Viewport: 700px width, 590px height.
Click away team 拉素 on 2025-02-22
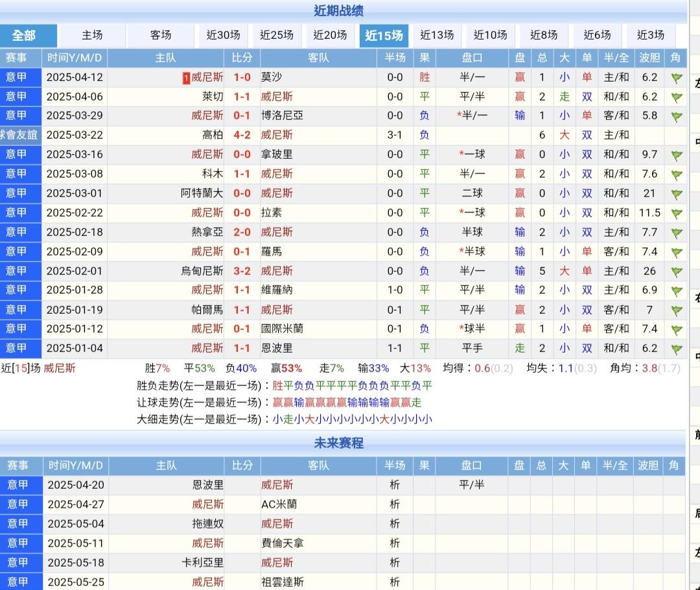pos(272,213)
